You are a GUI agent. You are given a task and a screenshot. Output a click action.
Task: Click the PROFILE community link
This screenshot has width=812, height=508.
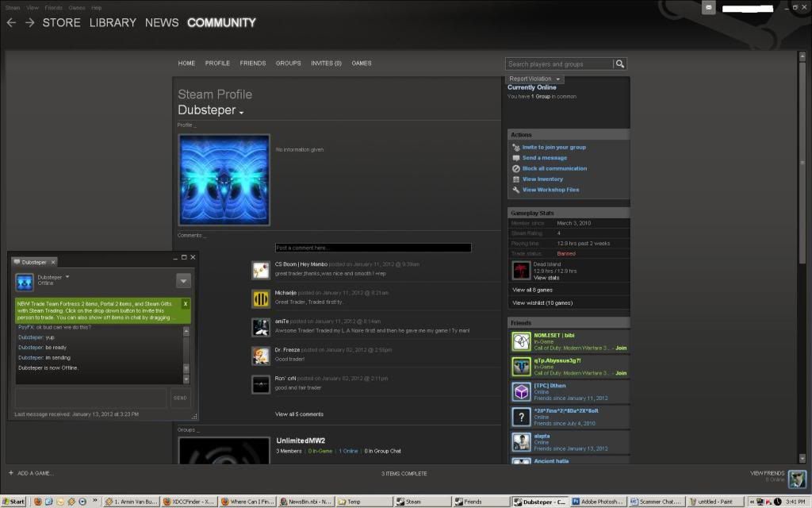click(x=217, y=63)
